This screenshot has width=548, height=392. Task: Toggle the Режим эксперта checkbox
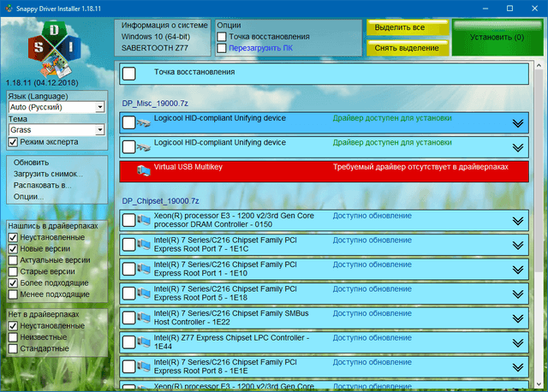click(13, 142)
